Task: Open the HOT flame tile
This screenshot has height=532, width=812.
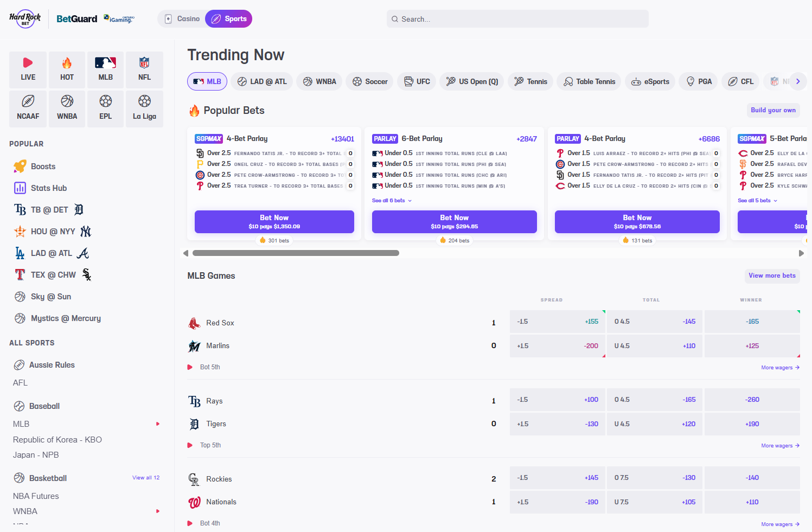Action: 67,69
